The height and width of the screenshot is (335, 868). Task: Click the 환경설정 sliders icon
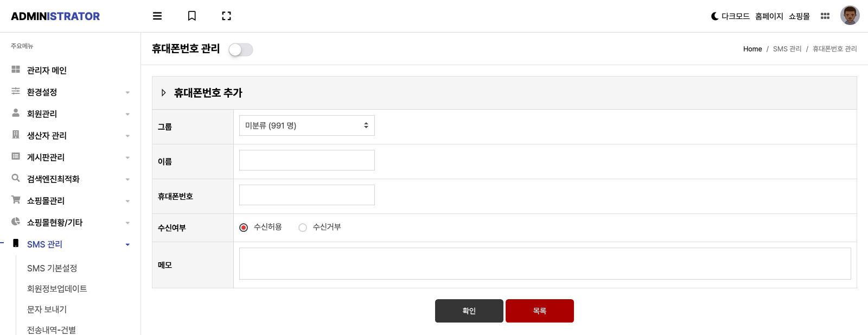point(16,91)
